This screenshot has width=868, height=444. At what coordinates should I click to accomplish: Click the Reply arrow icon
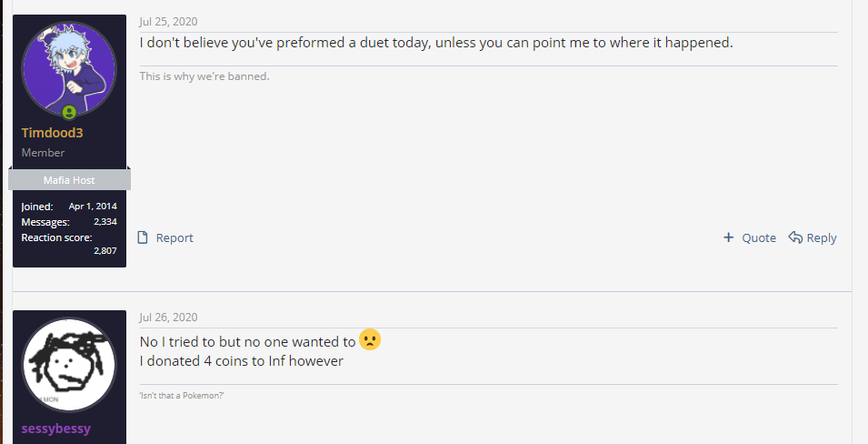tap(795, 237)
